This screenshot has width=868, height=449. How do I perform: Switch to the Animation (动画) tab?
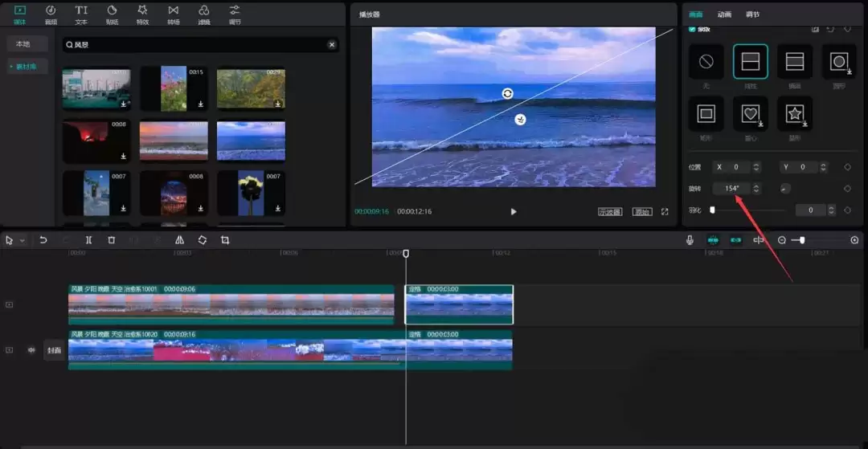coord(724,14)
